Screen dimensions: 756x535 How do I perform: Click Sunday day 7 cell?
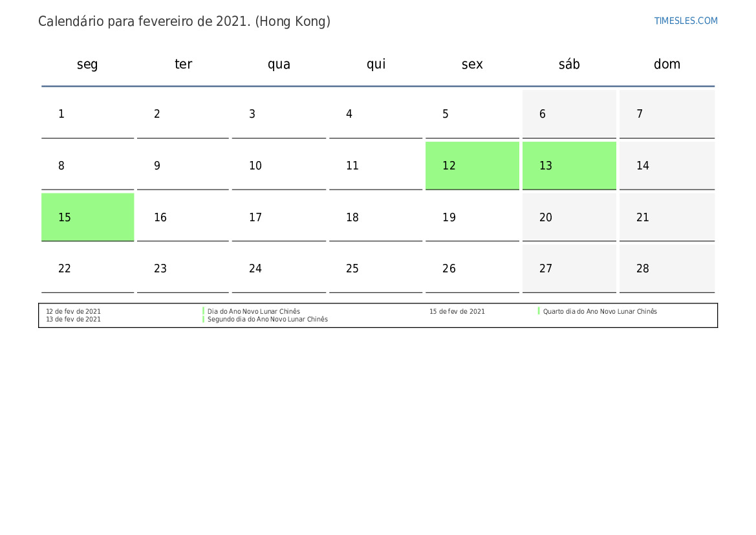click(x=667, y=114)
